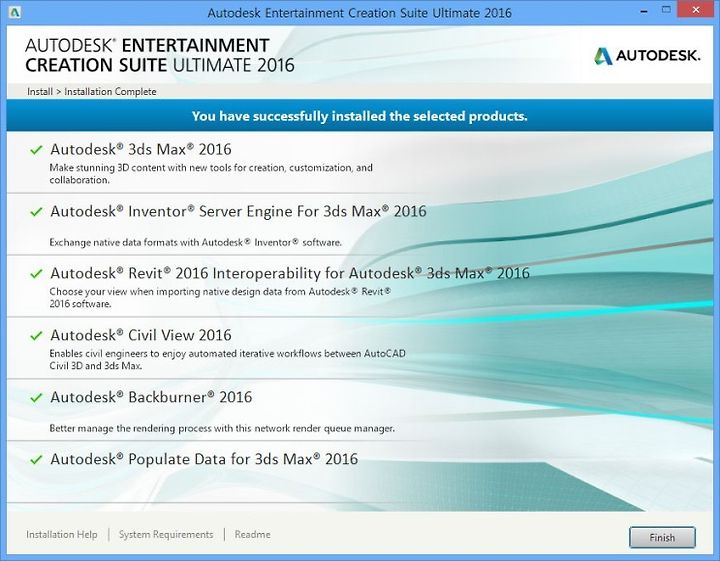Click the 'Enables civil engineers' description
This screenshot has height=561, width=720.
(x=227, y=359)
